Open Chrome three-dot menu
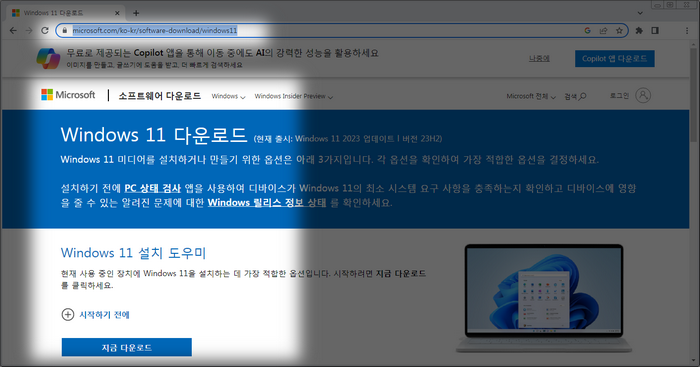The height and width of the screenshot is (367, 700). (x=687, y=30)
